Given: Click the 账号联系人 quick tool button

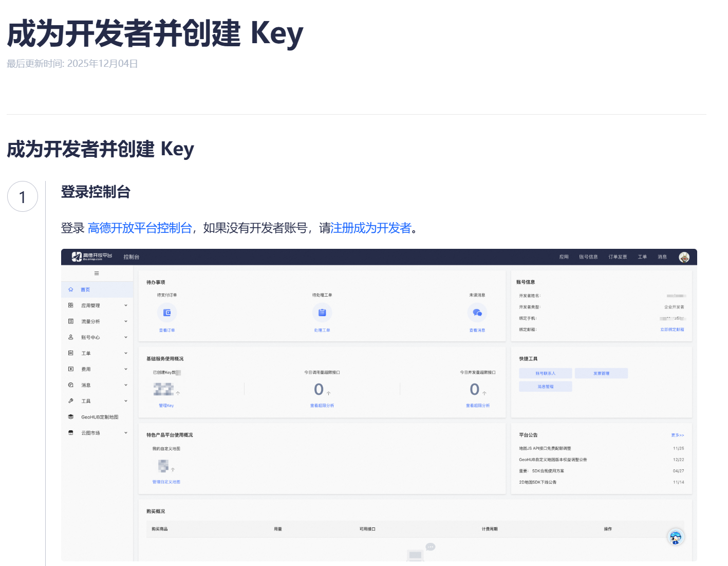Looking at the screenshot, I should coord(546,374).
